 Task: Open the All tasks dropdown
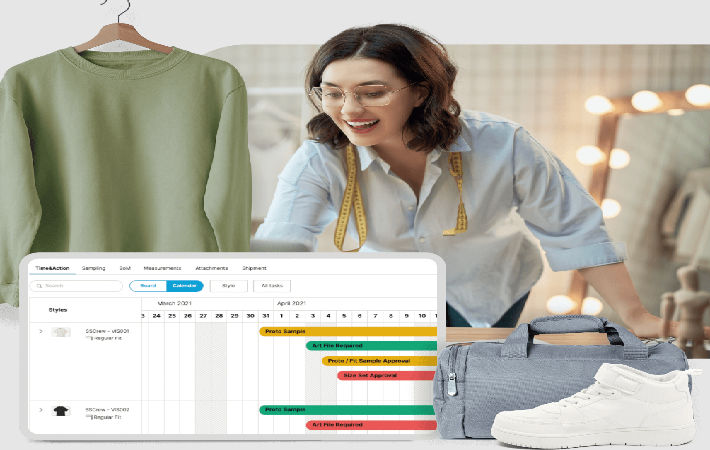272,286
